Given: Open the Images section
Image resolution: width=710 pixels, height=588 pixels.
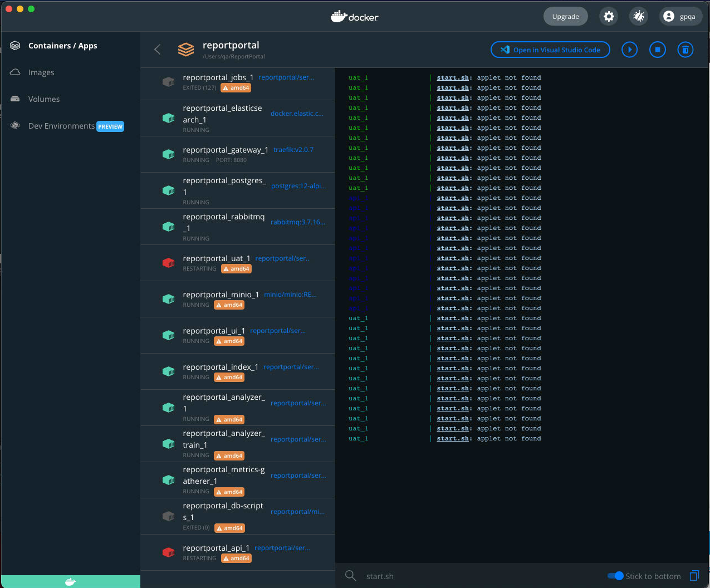Looking at the screenshot, I should coord(41,72).
